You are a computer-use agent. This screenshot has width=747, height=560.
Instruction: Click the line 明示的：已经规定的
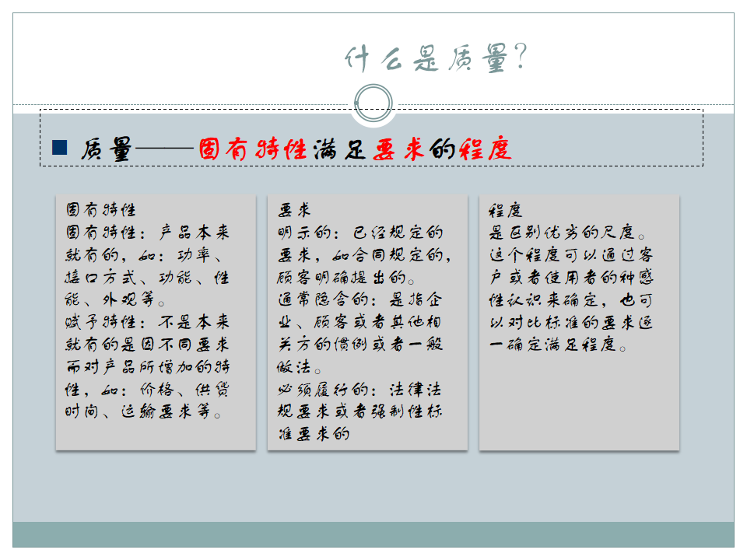(360, 232)
